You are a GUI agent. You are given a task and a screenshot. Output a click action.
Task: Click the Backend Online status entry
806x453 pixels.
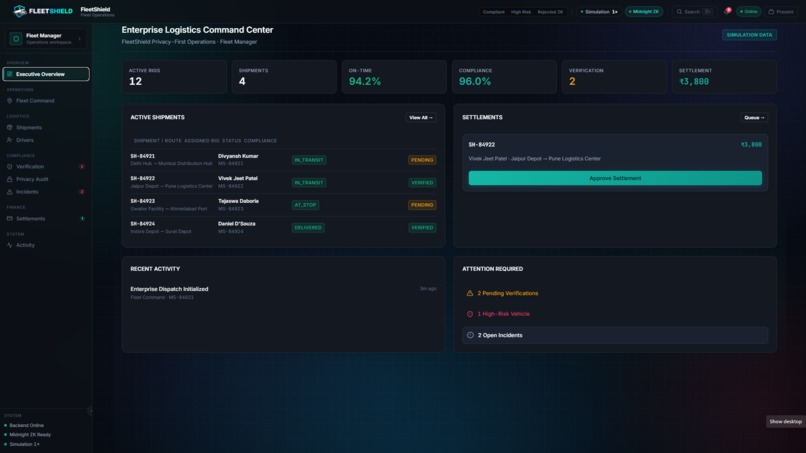(24, 425)
